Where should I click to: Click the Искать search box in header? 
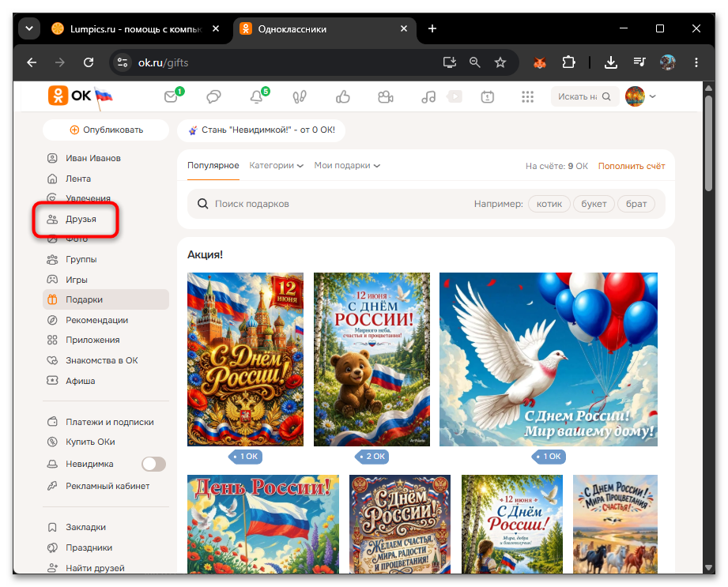pyautogui.click(x=585, y=96)
